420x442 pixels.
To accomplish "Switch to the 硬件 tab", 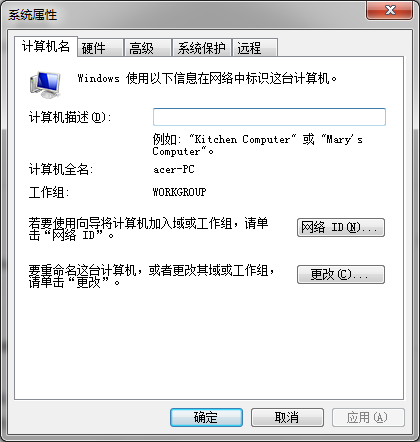I will tap(100, 48).
